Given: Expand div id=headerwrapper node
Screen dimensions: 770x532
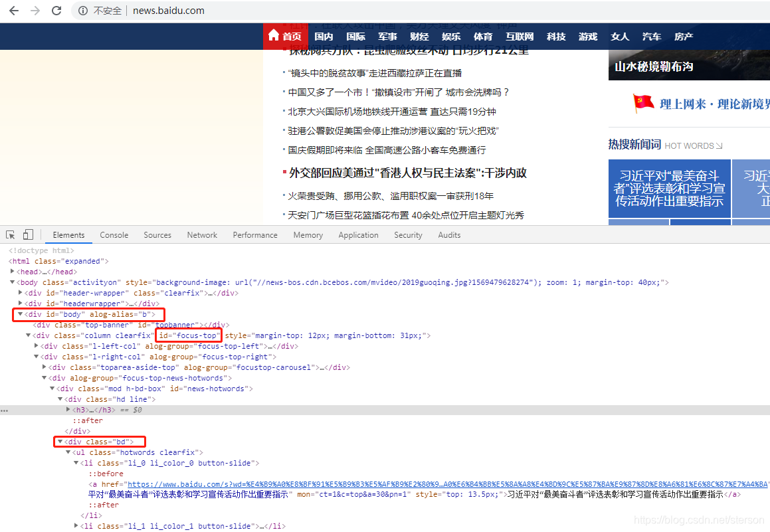Looking at the screenshot, I should click(20, 304).
